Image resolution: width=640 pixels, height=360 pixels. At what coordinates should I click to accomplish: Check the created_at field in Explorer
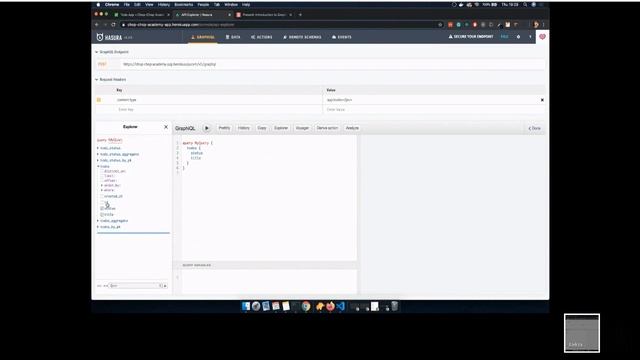click(102, 196)
